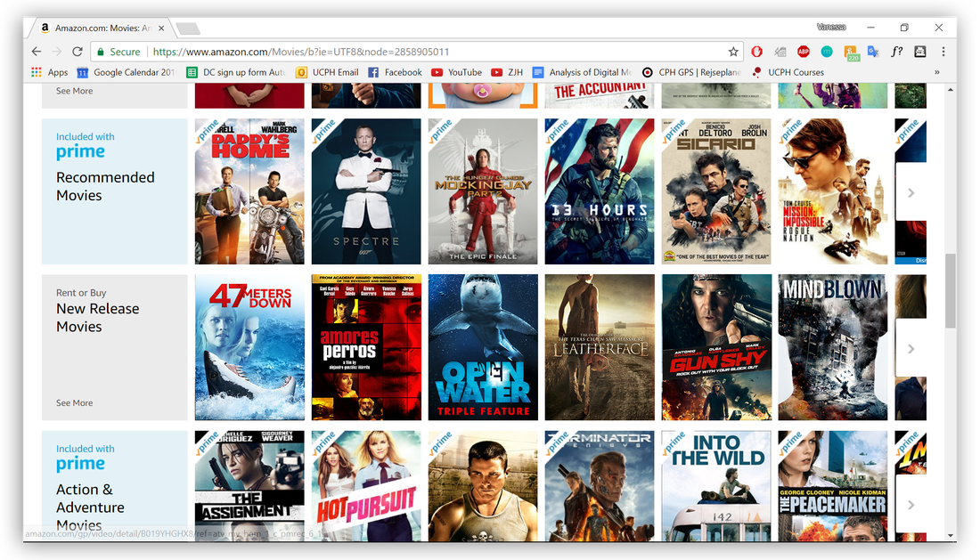The width and height of the screenshot is (980, 560).
Task: Go back with the browser back arrow
Action: point(37,52)
